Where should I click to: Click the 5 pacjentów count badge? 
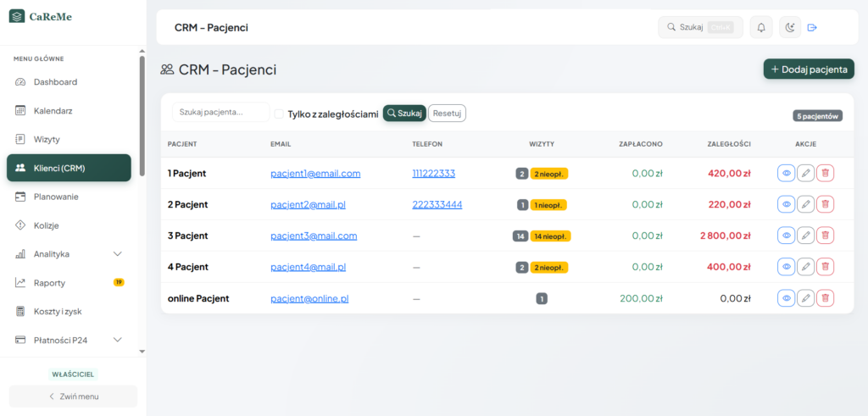pyautogui.click(x=818, y=116)
